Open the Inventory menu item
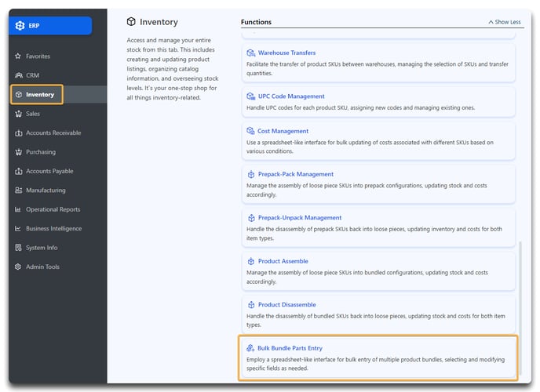 click(37, 95)
